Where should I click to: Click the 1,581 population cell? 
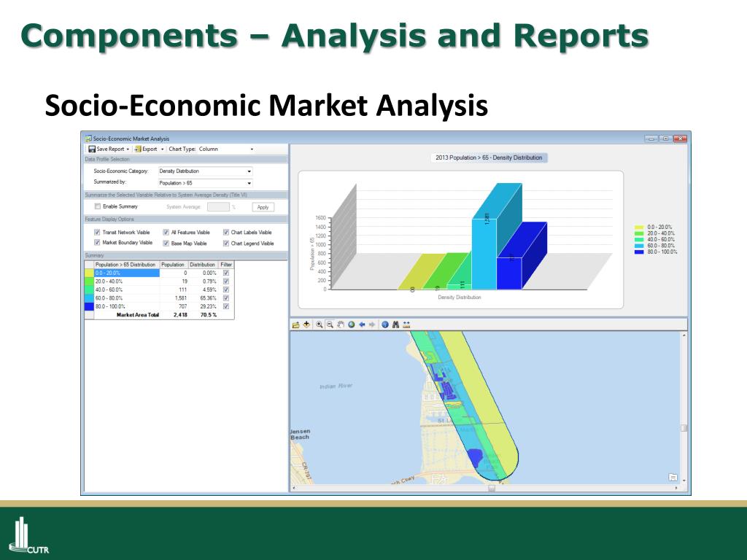point(174,298)
